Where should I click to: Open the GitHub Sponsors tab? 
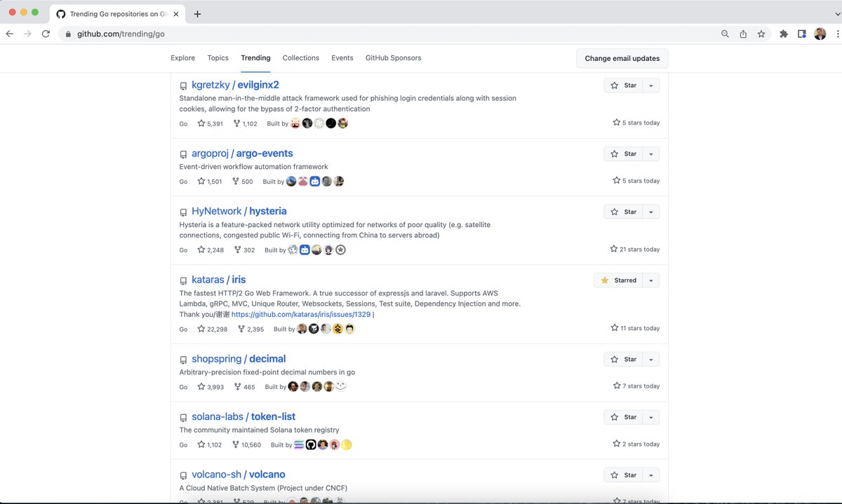[394, 58]
